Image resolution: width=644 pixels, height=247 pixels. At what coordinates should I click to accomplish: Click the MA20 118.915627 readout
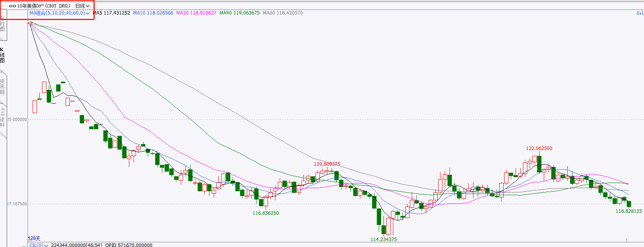[x=196, y=13]
